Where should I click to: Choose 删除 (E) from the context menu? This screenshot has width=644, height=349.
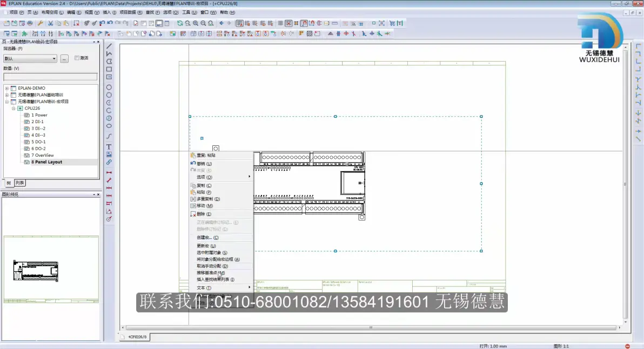tap(221, 214)
